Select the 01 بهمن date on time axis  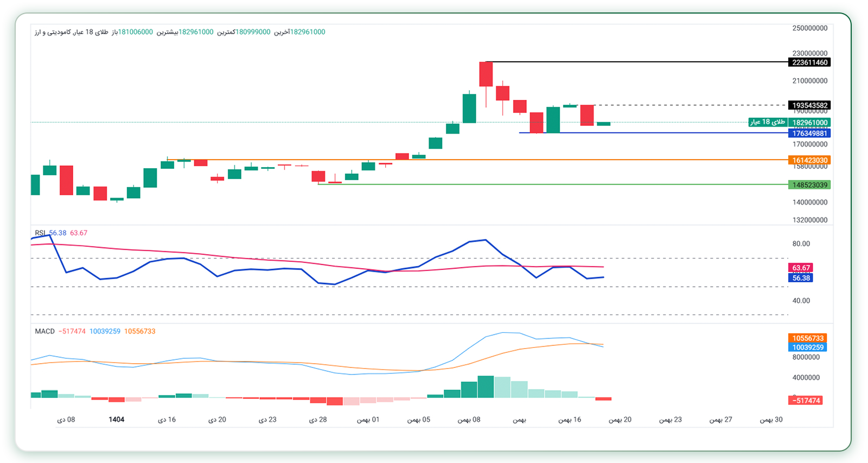click(368, 420)
